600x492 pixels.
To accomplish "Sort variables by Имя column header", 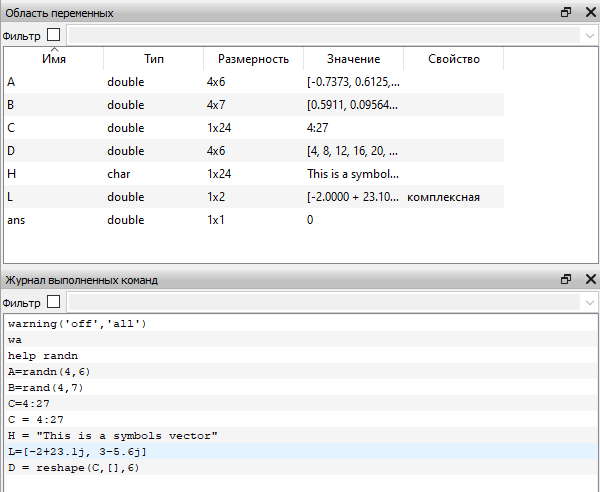I will click(54, 59).
